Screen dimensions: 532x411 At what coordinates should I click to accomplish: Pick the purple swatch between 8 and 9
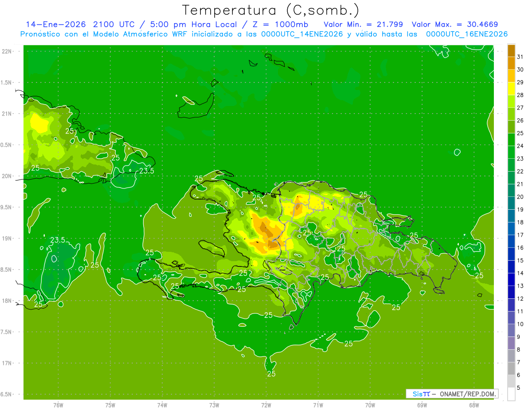(x=511, y=343)
